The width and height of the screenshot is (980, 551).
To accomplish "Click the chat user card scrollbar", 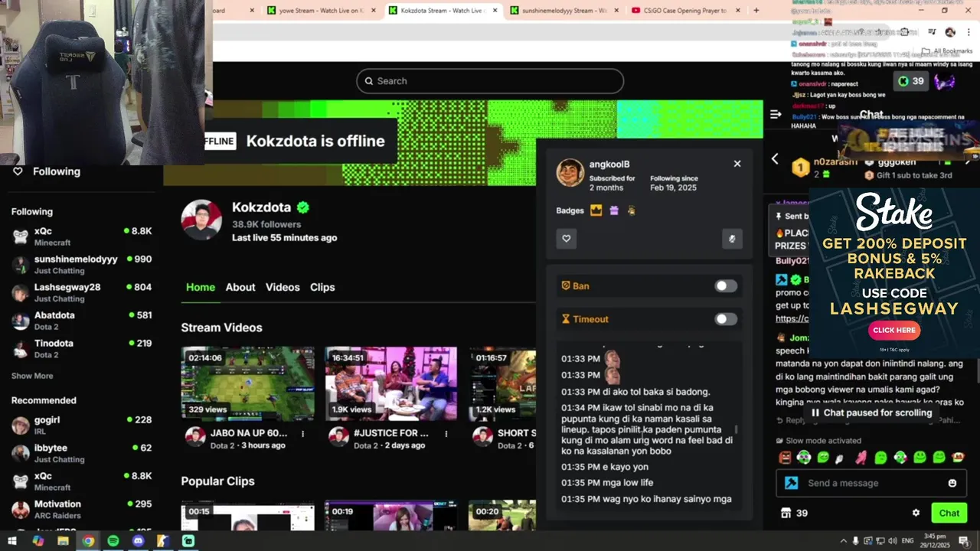I will coord(736,431).
